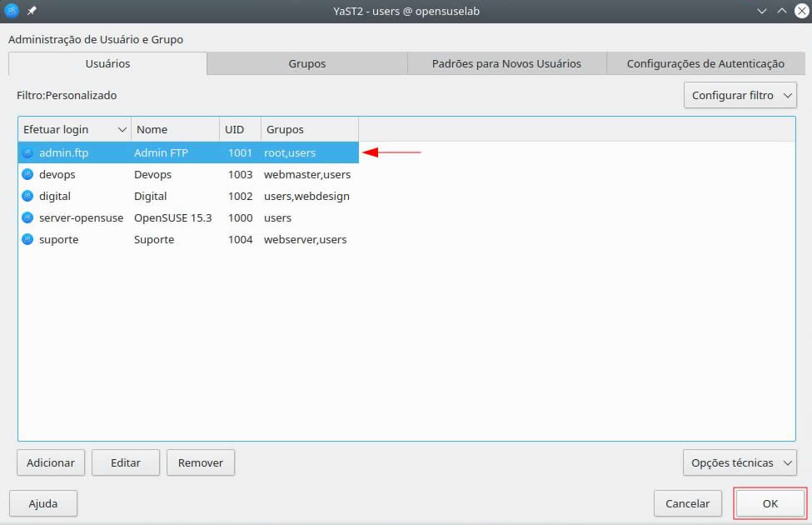
Task: Open the Ajuda help button
Action: 43,503
